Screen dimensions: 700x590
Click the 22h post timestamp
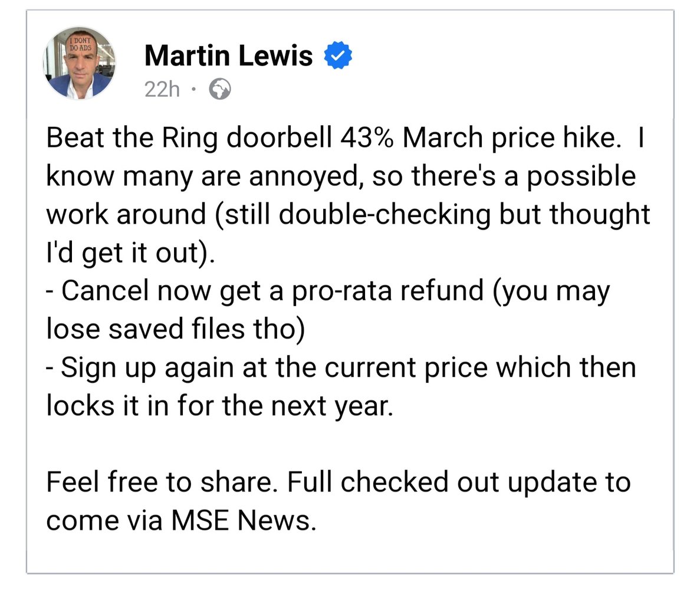point(162,90)
